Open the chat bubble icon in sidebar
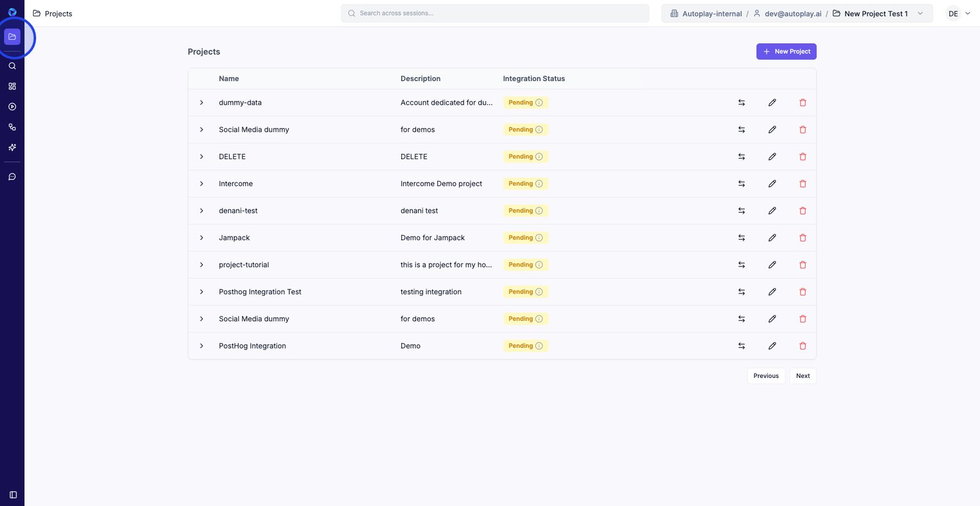This screenshot has height=506, width=980. pyautogui.click(x=12, y=177)
